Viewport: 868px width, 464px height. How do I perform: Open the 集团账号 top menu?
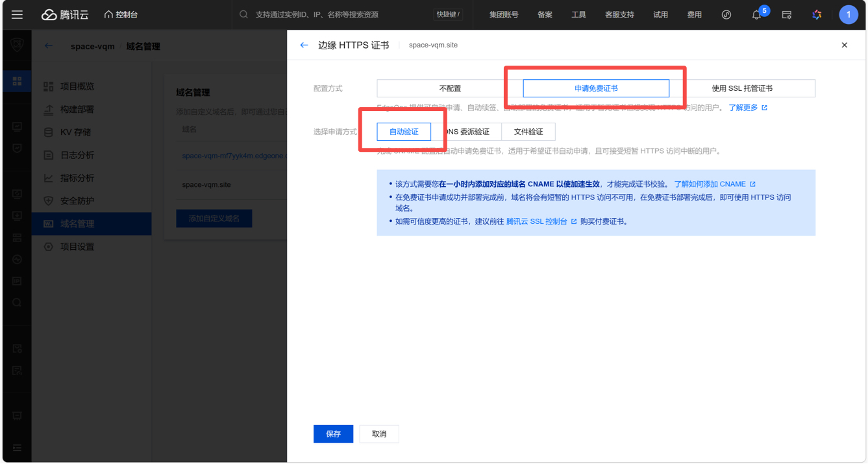coord(503,14)
